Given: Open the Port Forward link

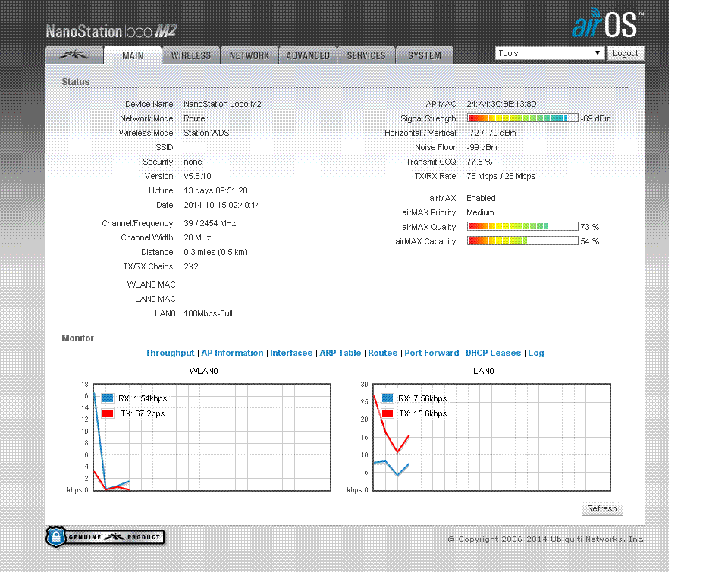Looking at the screenshot, I should tap(431, 353).
